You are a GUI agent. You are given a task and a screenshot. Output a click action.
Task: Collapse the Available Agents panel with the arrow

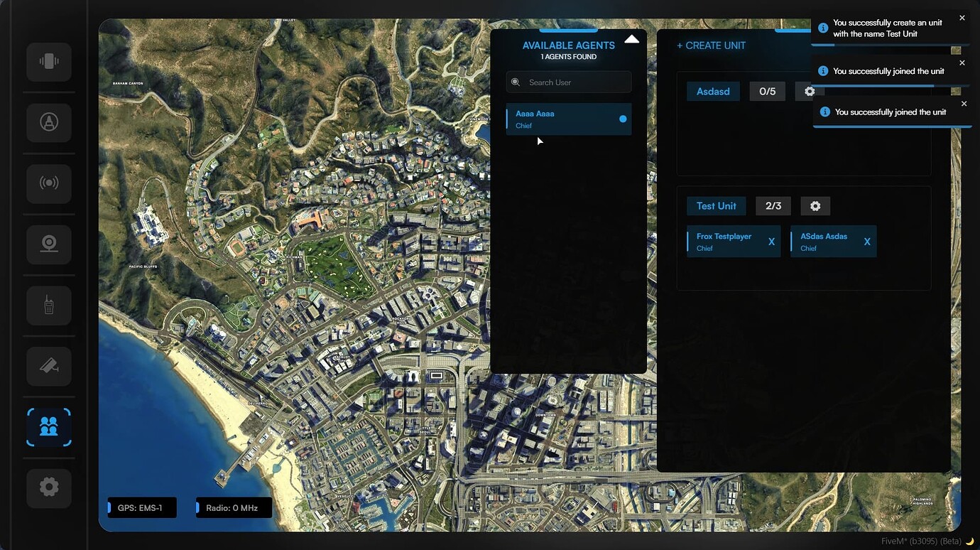click(x=631, y=39)
